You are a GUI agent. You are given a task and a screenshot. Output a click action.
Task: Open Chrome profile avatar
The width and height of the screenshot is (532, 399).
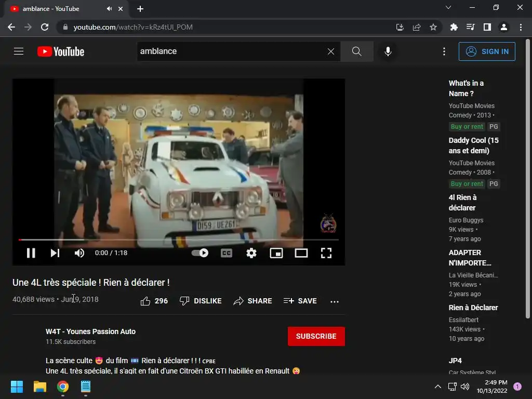click(504, 27)
